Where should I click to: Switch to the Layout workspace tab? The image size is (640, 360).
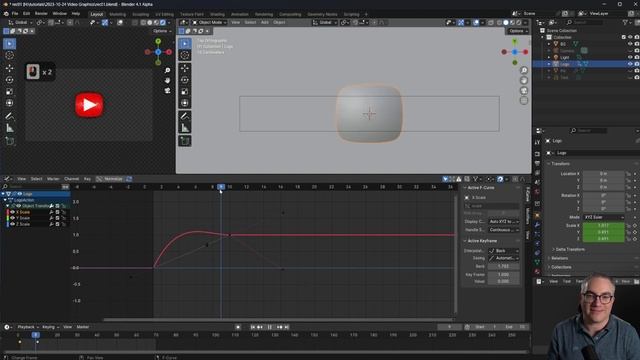[97, 14]
